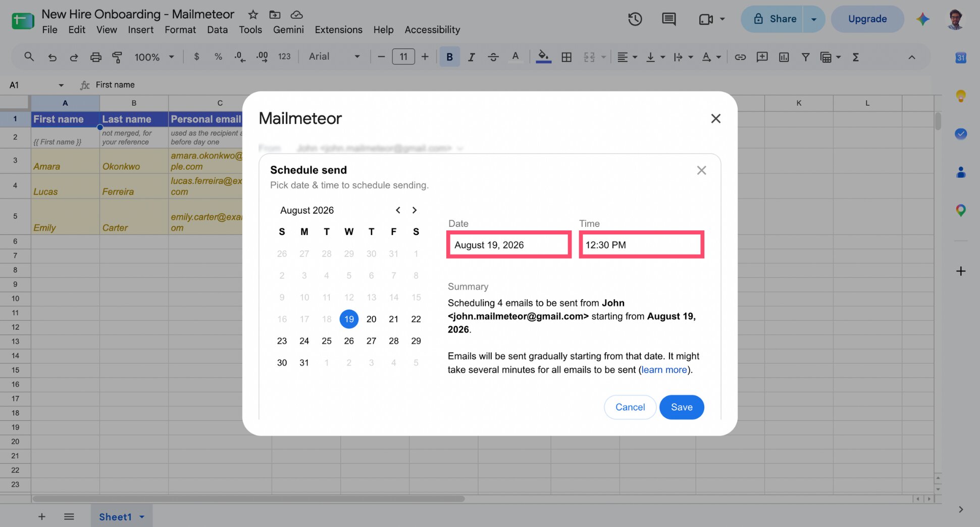Open Contacts side panel icon

click(961, 172)
